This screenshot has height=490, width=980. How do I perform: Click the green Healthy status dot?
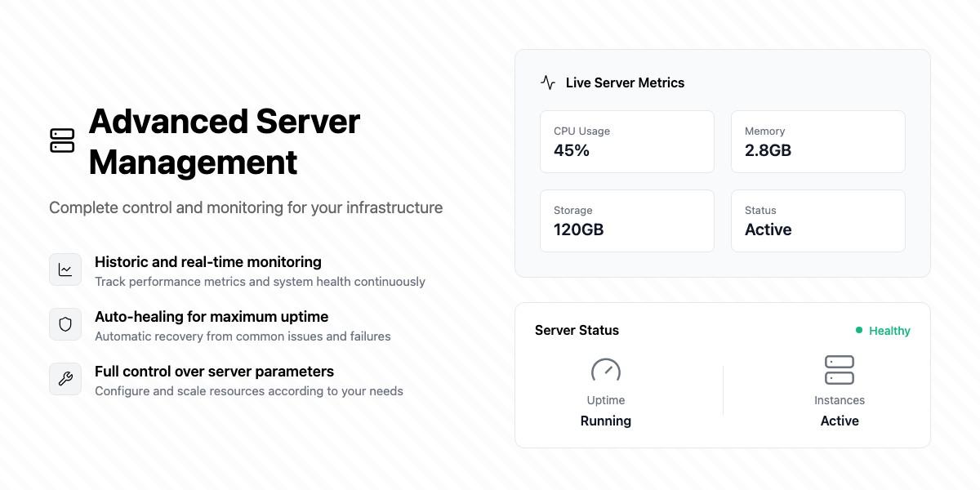[859, 330]
